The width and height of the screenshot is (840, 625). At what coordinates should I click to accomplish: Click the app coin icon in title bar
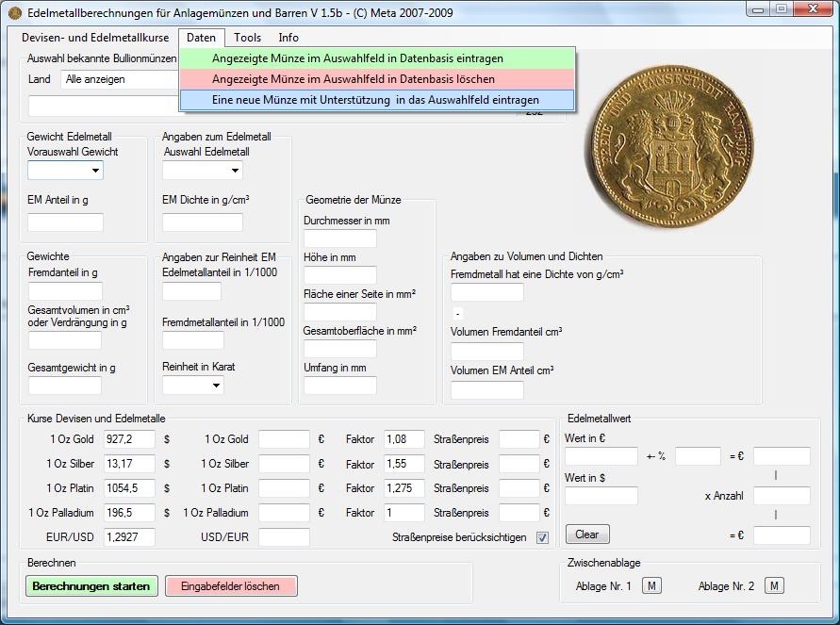14,12
